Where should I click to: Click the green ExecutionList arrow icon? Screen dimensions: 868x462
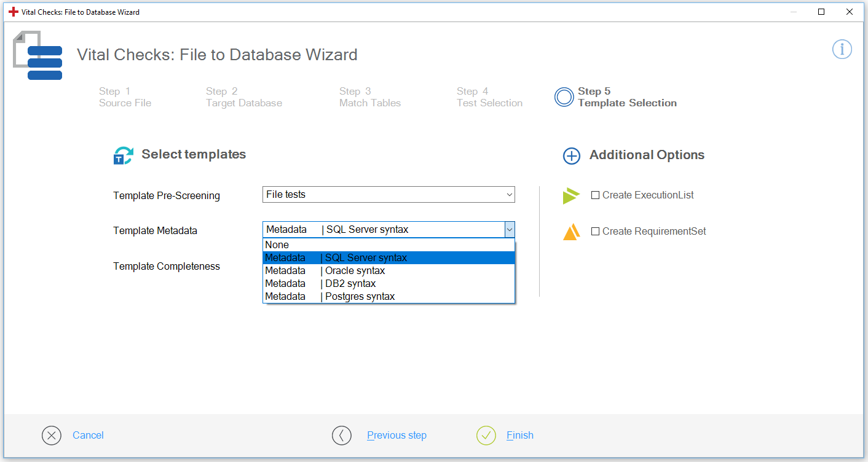[x=570, y=196]
